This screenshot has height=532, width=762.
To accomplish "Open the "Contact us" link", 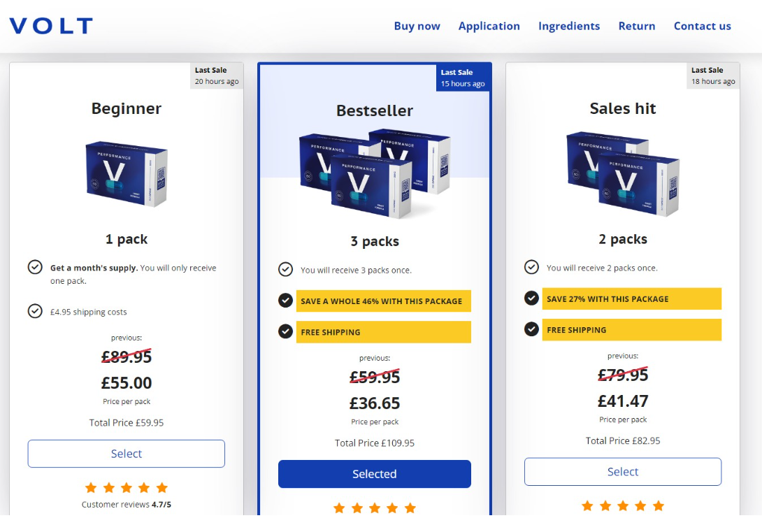I will (x=702, y=26).
